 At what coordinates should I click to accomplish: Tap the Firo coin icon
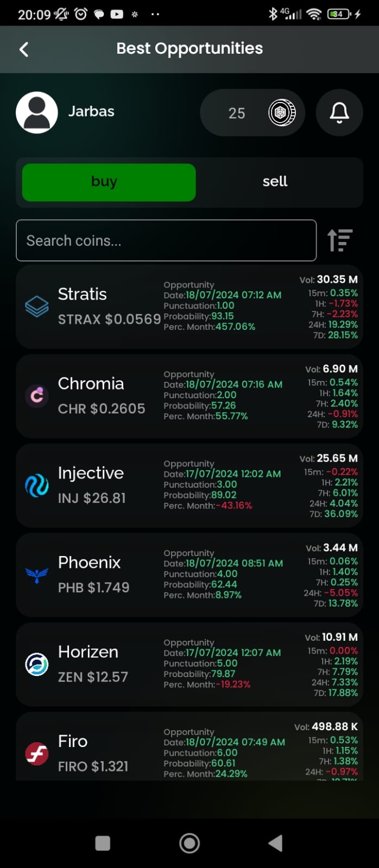click(36, 753)
